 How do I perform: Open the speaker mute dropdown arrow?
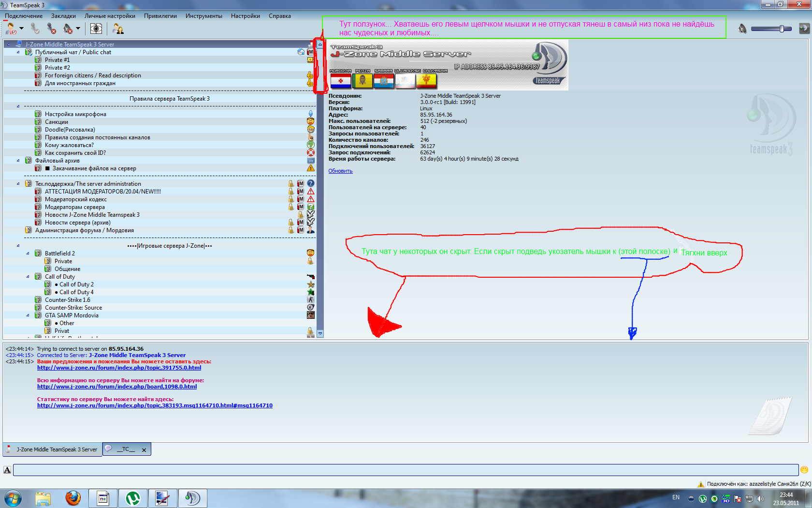78,29
